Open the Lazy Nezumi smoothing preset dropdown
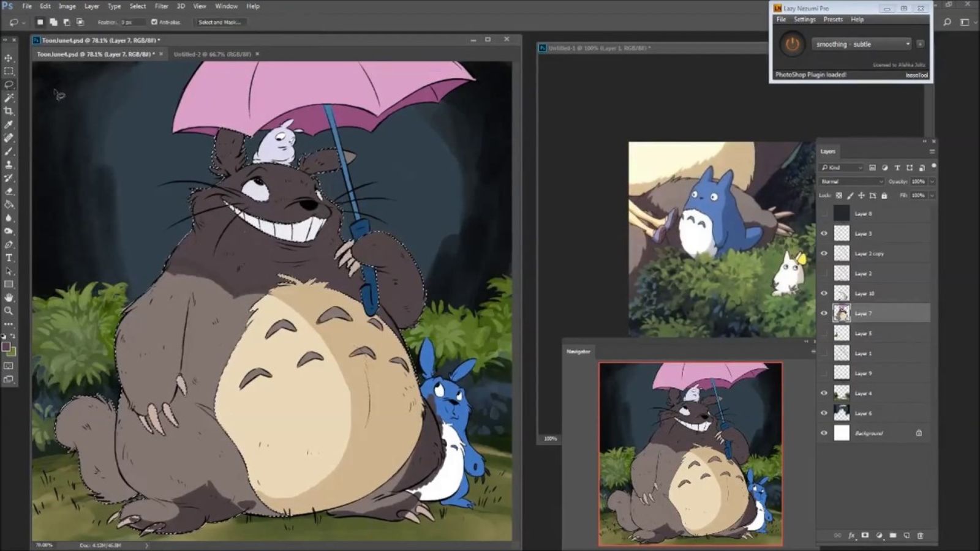The image size is (980, 551). pyautogui.click(x=862, y=44)
